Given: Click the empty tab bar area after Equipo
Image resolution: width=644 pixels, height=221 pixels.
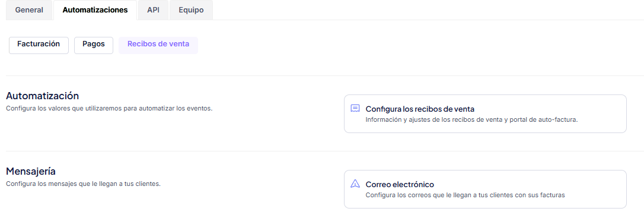Looking at the screenshot, I should tap(427, 10).
